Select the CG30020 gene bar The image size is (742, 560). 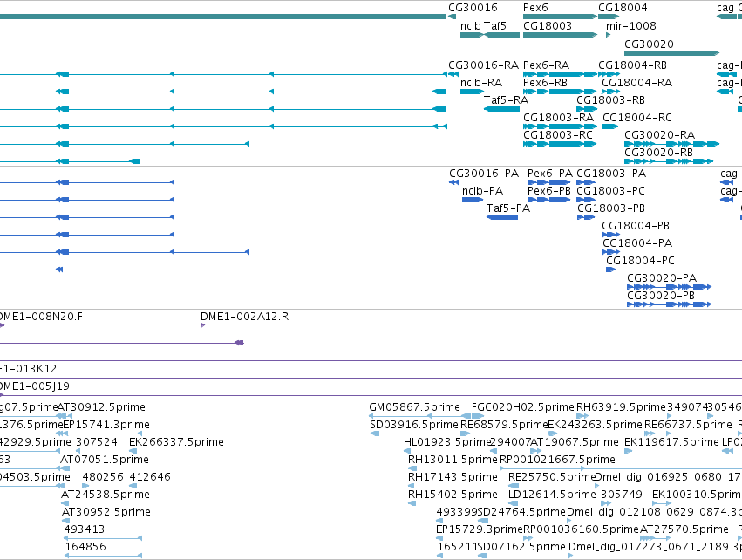point(672,53)
